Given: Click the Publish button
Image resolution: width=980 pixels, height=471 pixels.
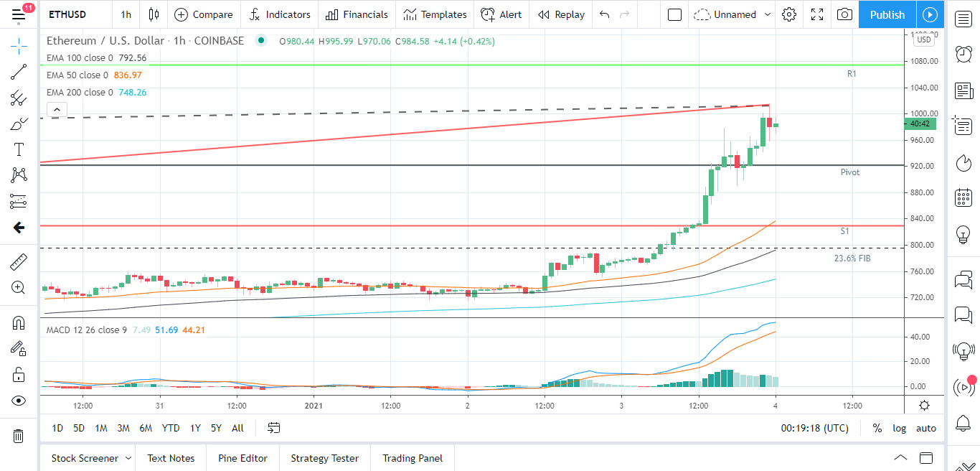Looking at the screenshot, I should (x=887, y=14).
